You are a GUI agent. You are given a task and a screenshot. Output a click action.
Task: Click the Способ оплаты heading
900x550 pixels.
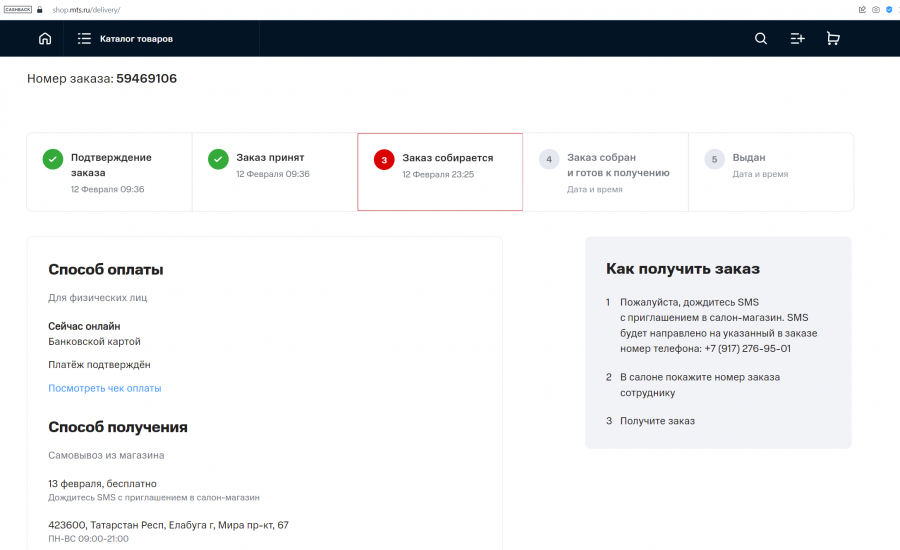tap(106, 270)
